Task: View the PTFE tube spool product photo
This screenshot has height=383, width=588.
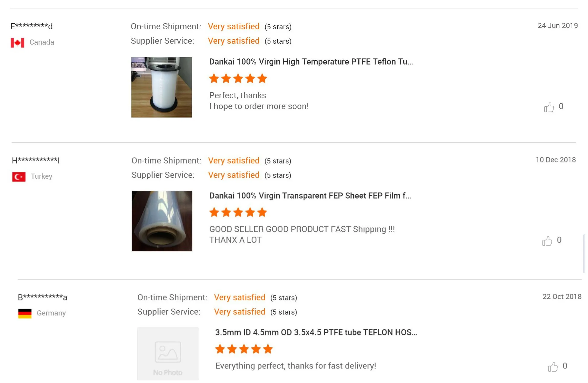Action: click(x=162, y=87)
